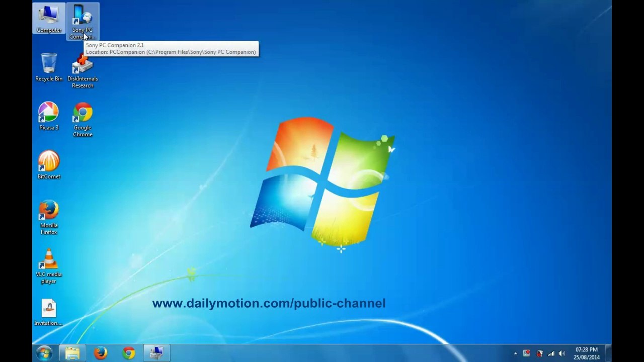Select the DiskInternals Research shortcut

pos(83,71)
